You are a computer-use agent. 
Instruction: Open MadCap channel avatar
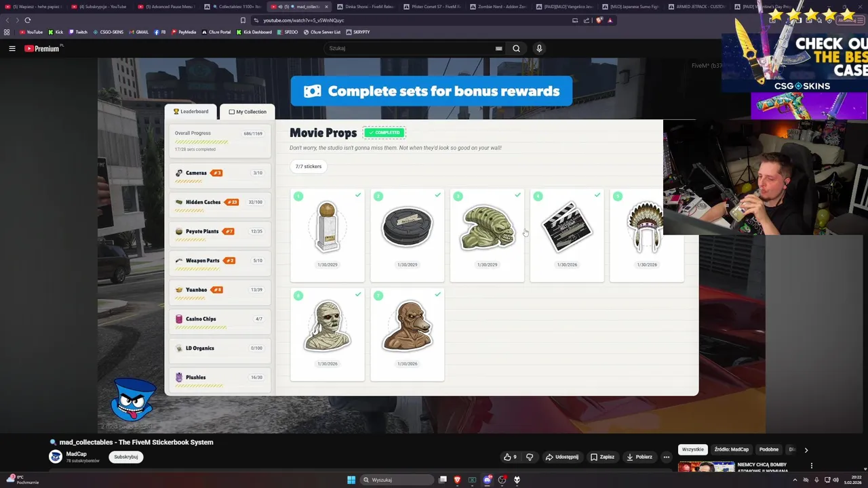coord(56,457)
